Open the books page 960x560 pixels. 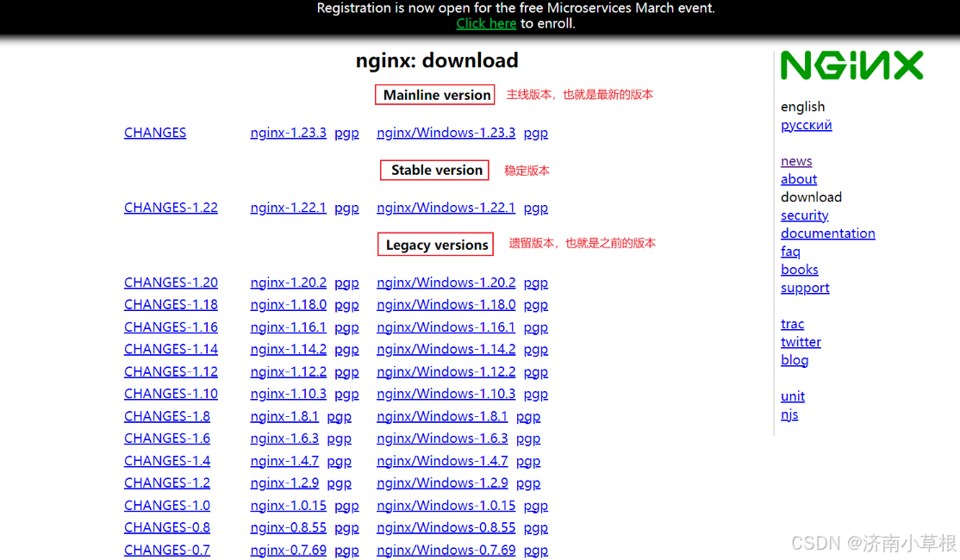[x=800, y=270]
